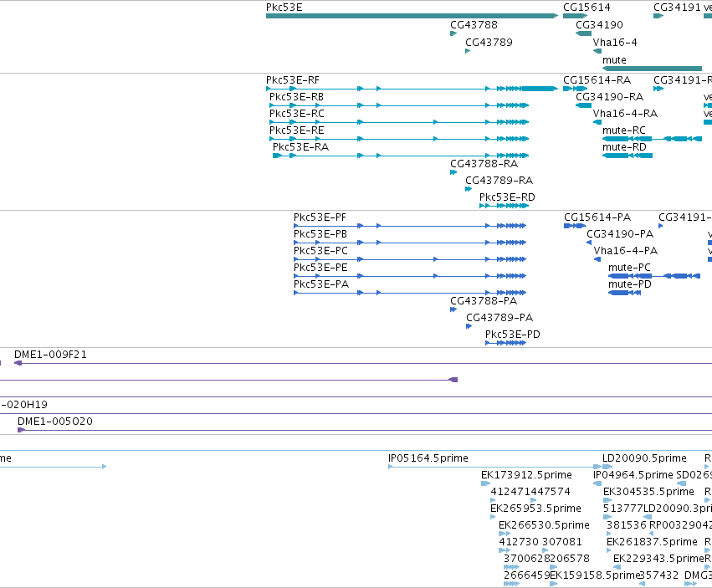This screenshot has width=712, height=588.
Task: Click the purple clone end marker arrow
Action: click(x=453, y=380)
